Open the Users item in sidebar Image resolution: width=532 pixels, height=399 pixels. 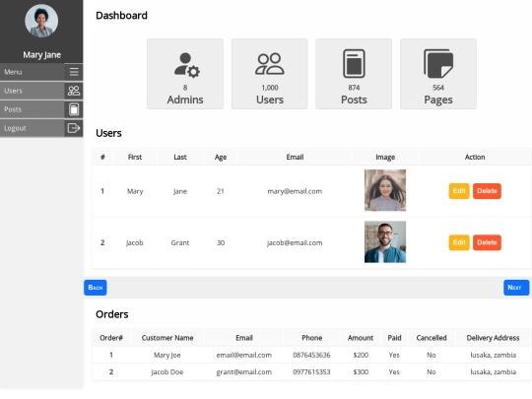pos(41,91)
